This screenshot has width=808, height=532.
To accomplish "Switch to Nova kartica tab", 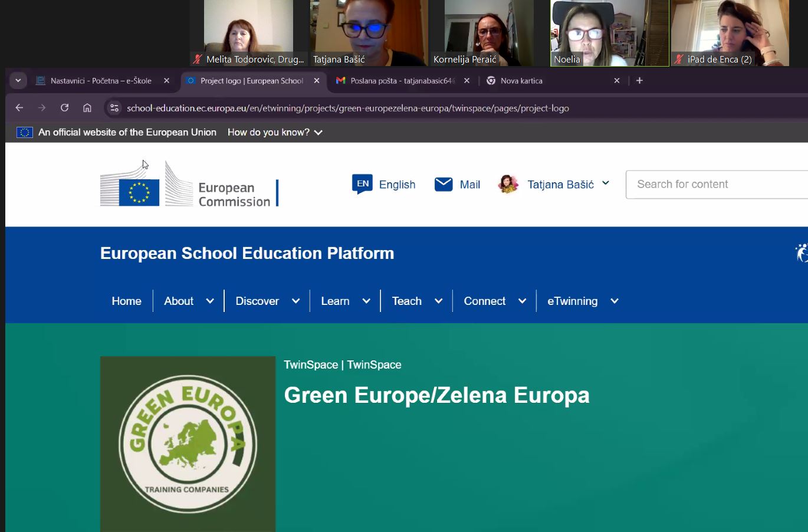I will point(553,81).
